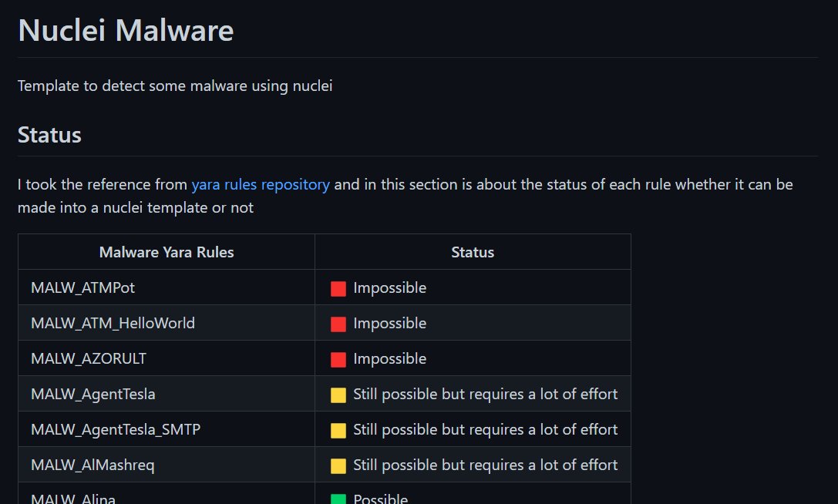Click the green square in MALW_Alina row
Screen dimensions: 838x504
tap(338, 499)
